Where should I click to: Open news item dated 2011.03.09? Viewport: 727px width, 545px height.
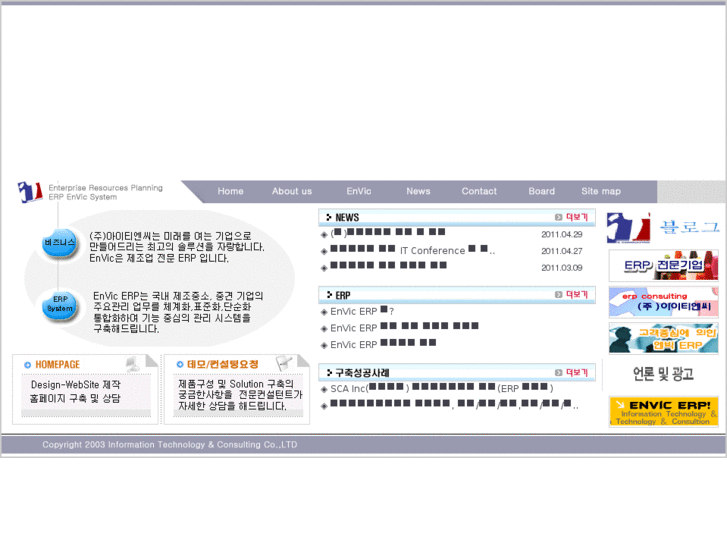coord(389,266)
